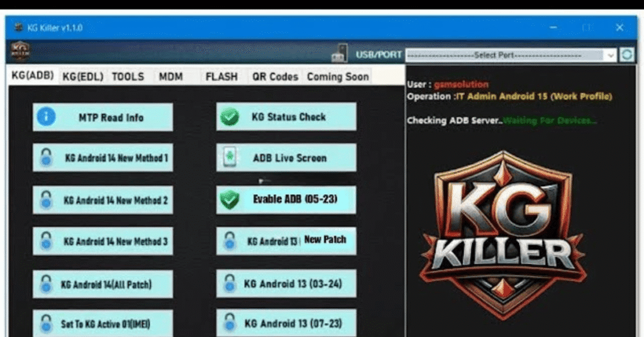This screenshot has width=644, height=337.
Task: Open the Select Port dropdown
Action: pos(511,55)
